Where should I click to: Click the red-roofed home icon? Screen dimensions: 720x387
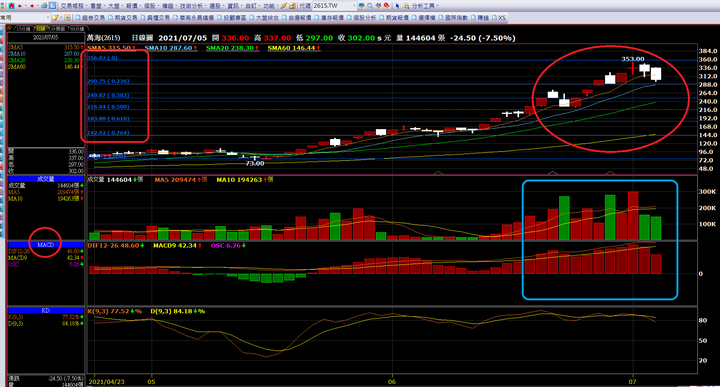pyautogui.click(x=11, y=6)
